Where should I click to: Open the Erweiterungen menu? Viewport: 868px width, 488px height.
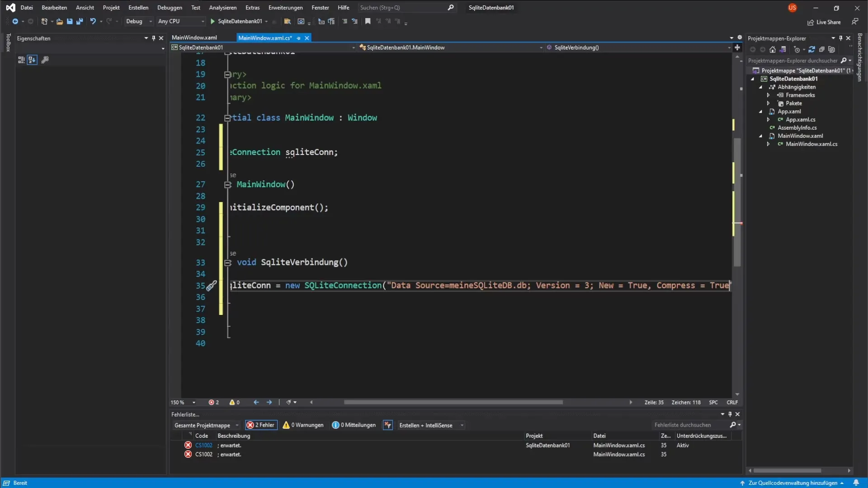point(285,8)
